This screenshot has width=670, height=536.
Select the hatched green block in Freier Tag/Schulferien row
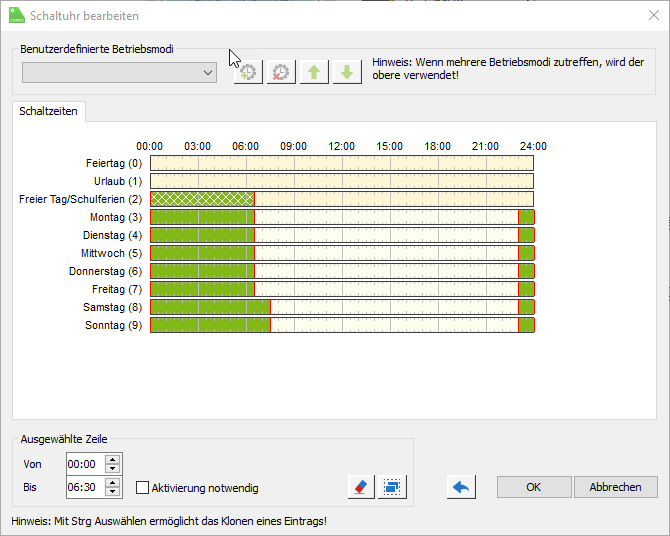[202, 199]
